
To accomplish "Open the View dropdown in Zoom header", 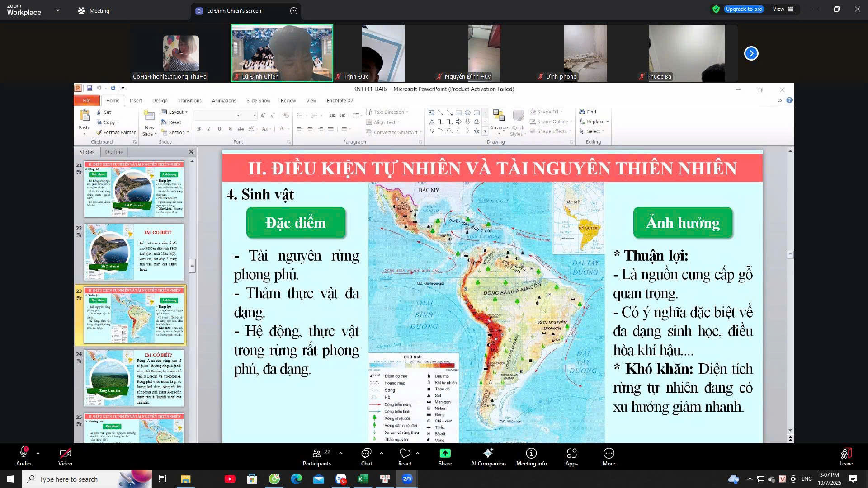I will 783,9.
